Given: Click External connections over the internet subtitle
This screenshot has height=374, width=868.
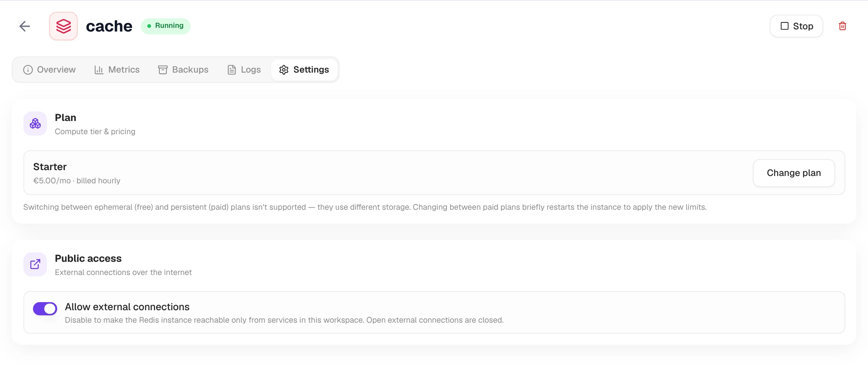Looking at the screenshot, I should click(123, 272).
